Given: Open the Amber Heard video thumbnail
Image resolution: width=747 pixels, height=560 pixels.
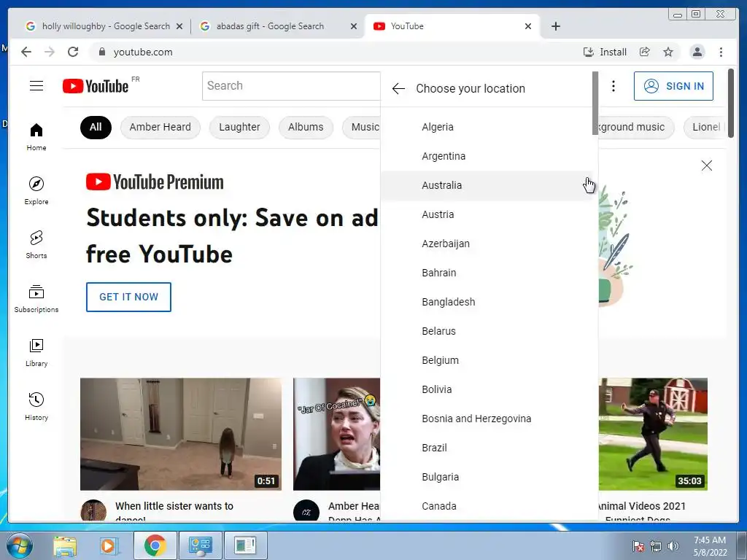Looking at the screenshot, I should [337, 434].
